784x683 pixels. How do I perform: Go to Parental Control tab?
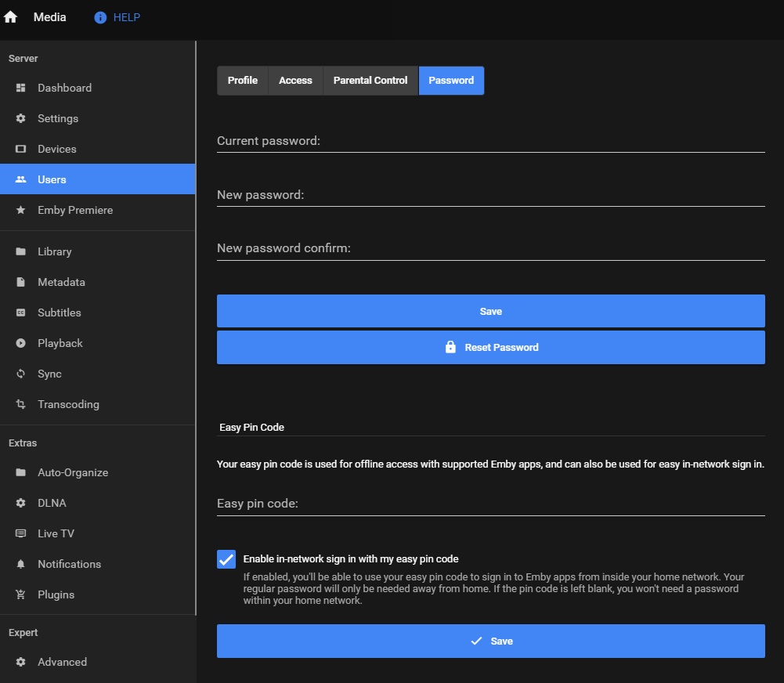click(x=370, y=81)
